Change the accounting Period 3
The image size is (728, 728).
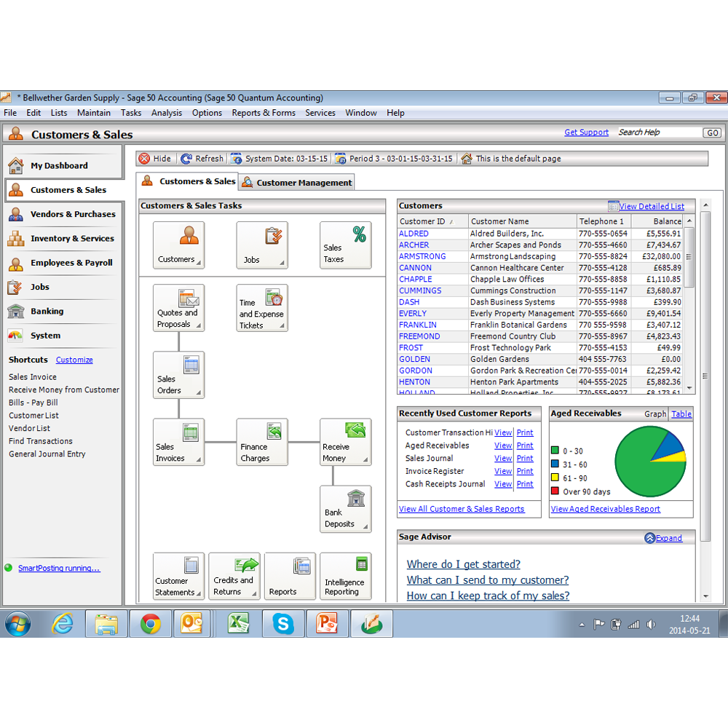(394, 159)
